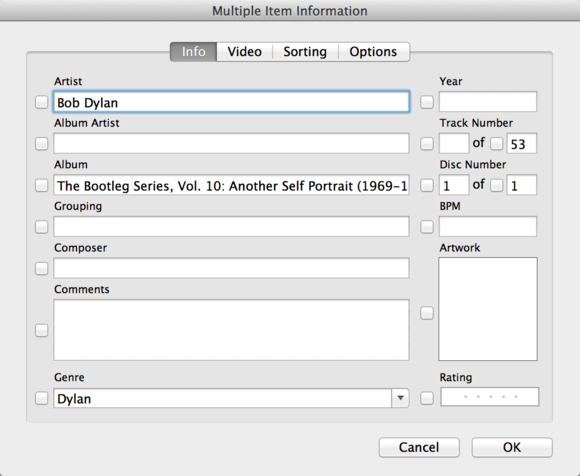
Task: Click the Disc Number field showing 1
Action: tap(454, 185)
